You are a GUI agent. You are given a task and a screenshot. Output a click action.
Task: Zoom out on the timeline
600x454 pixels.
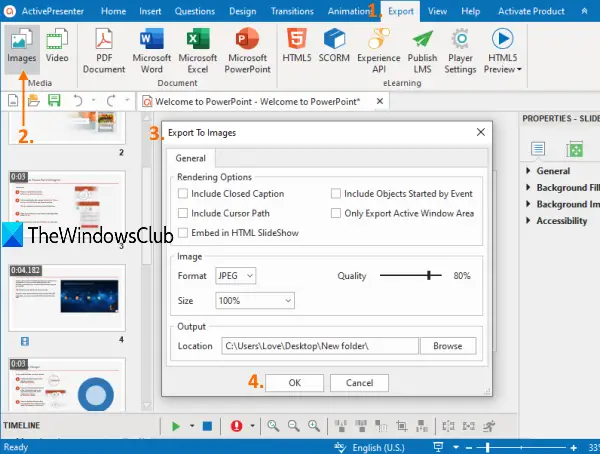[x=293, y=426]
